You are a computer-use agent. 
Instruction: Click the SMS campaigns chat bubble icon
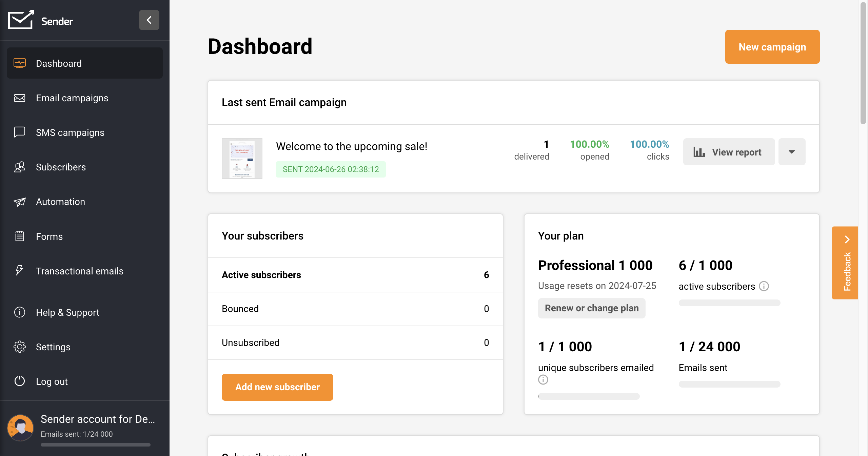point(20,132)
